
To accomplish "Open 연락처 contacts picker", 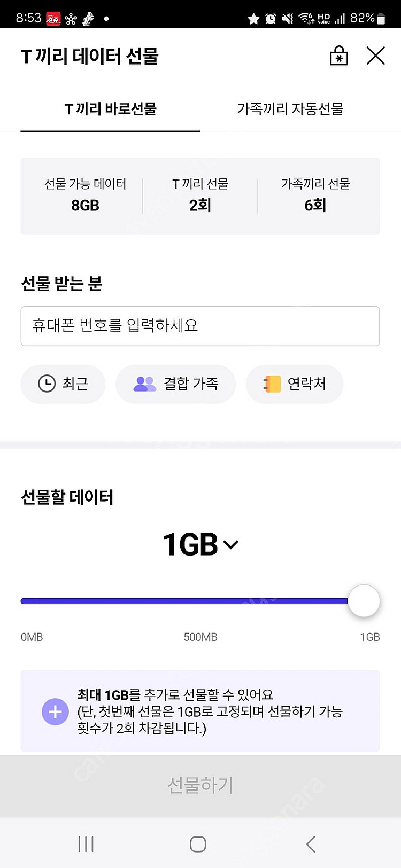I will 294,384.
